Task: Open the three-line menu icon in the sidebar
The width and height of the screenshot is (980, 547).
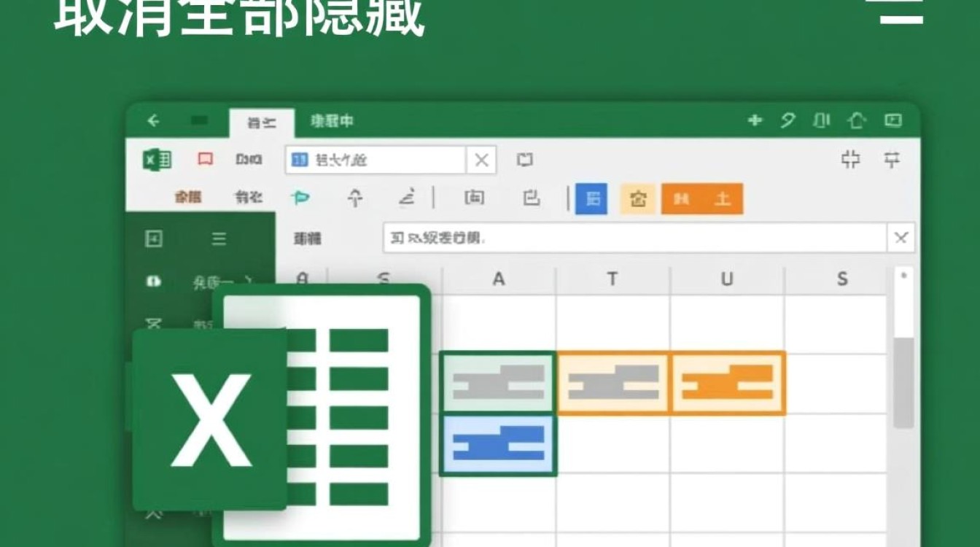Action: point(219,238)
